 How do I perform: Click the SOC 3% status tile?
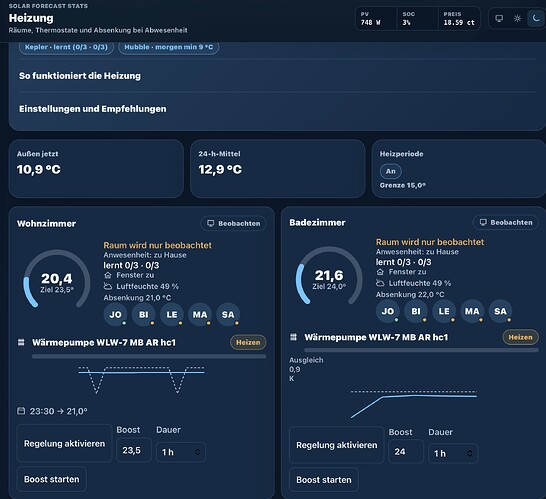(x=417, y=18)
